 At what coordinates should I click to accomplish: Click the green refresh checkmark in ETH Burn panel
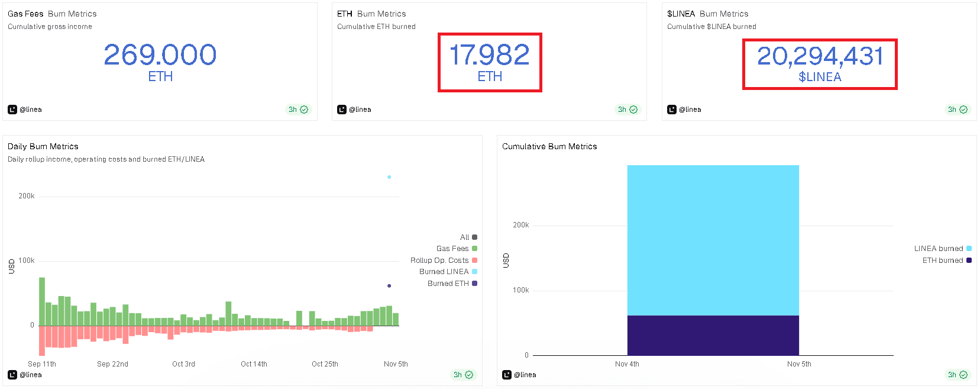point(633,110)
